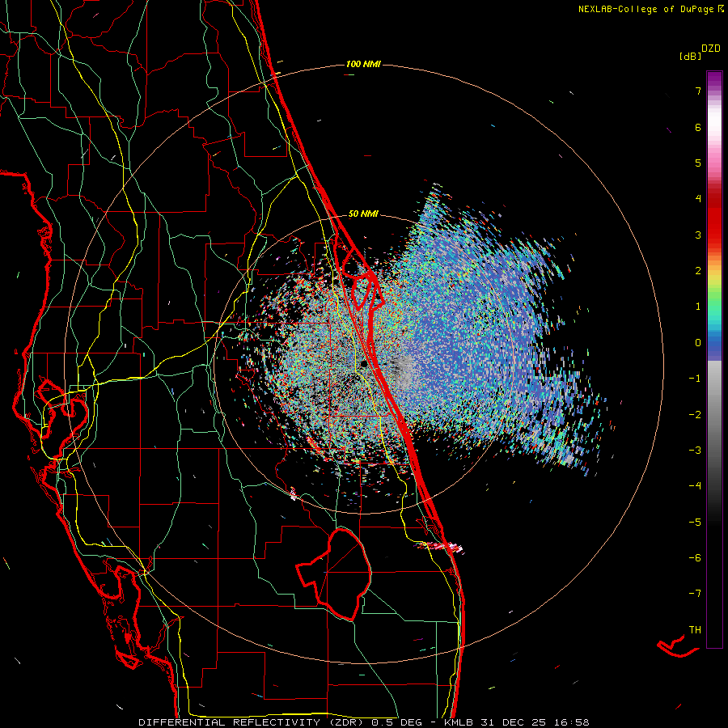Image resolution: width=728 pixels, height=728 pixels.
Task: Click the [dB] unit label
Action: point(690,57)
